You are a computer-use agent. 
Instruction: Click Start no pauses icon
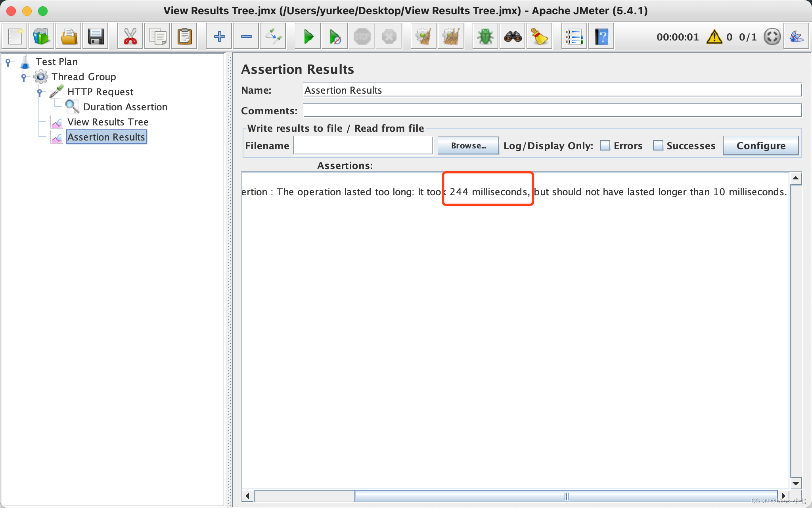point(335,37)
